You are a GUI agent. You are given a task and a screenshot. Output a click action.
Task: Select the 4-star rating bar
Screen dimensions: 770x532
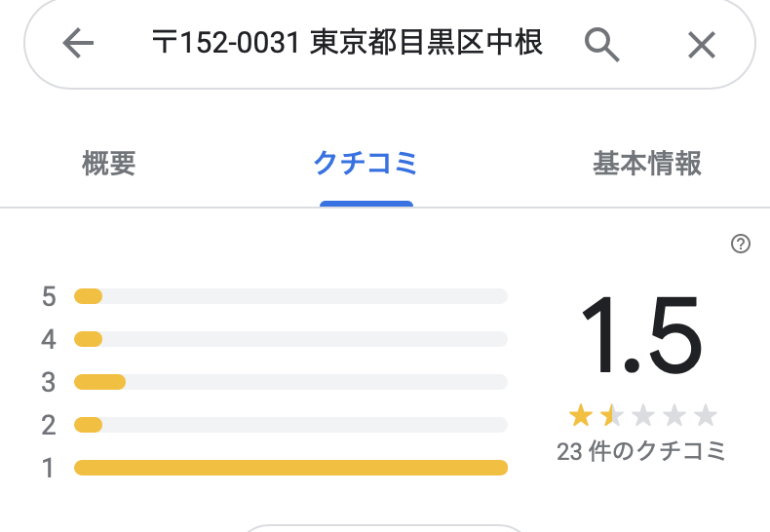[290, 339]
